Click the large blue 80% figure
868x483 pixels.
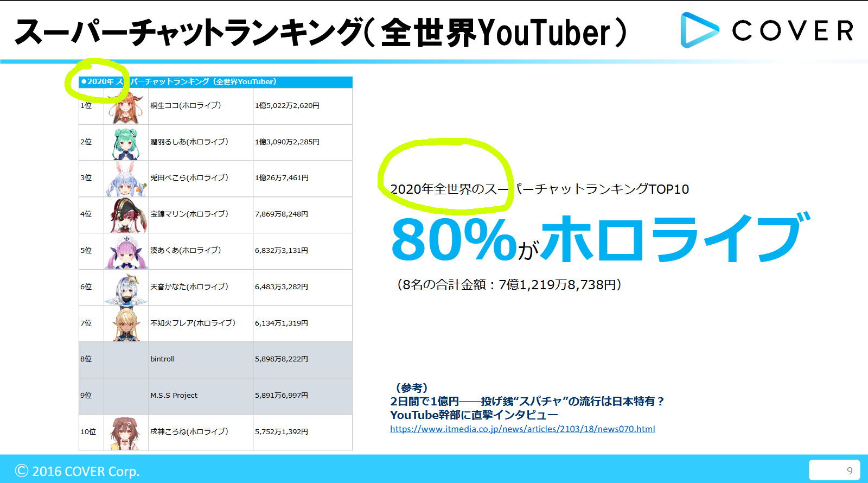[x=454, y=239]
